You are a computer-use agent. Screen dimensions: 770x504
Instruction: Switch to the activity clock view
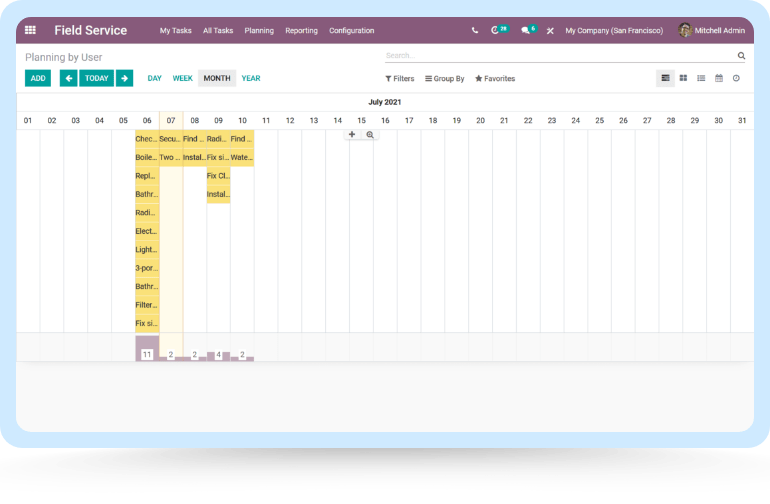pyautogui.click(x=736, y=78)
